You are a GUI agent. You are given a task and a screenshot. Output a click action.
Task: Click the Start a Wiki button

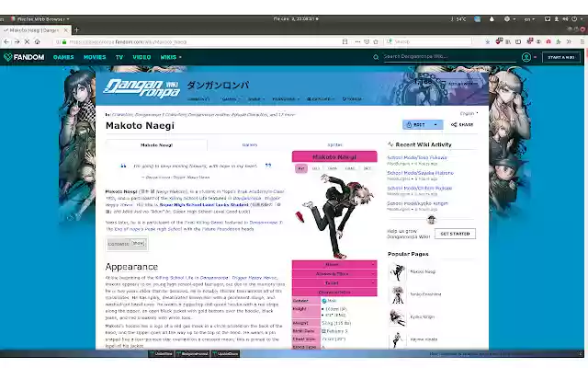coord(561,57)
